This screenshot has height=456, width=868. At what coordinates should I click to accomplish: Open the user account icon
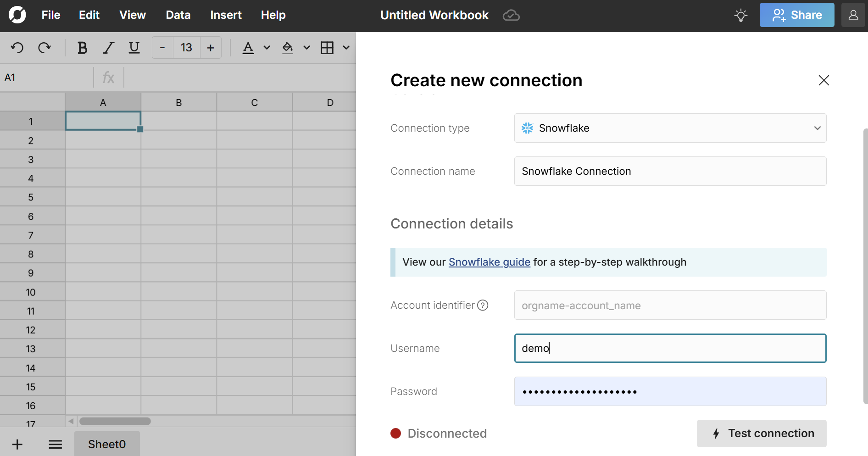click(853, 15)
